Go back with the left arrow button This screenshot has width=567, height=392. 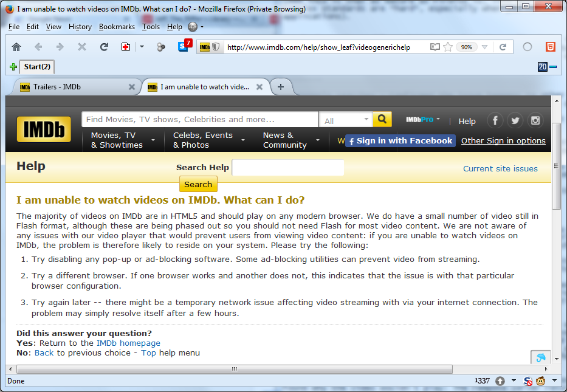click(38, 47)
